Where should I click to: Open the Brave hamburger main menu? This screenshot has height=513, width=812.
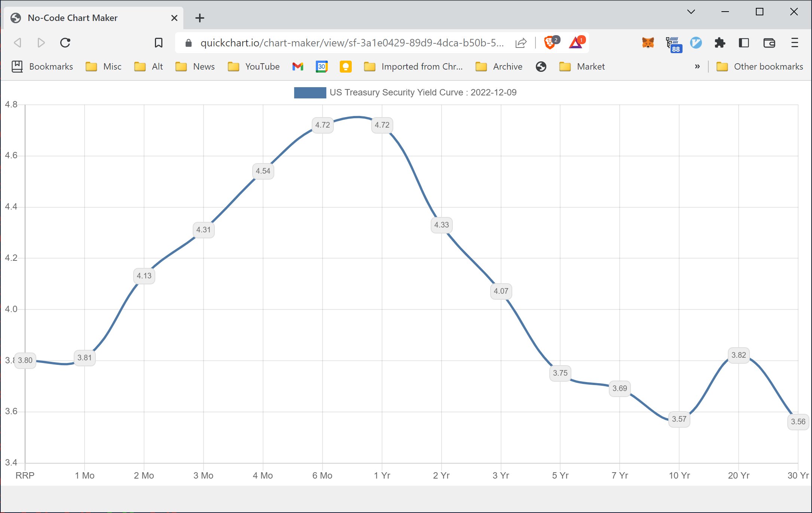coord(795,43)
